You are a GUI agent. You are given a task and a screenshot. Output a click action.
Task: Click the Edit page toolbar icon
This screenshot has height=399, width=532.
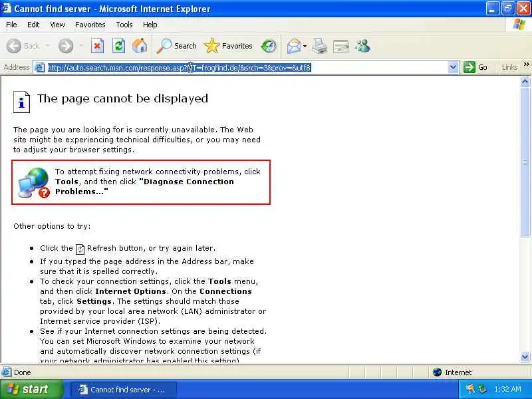click(x=340, y=46)
